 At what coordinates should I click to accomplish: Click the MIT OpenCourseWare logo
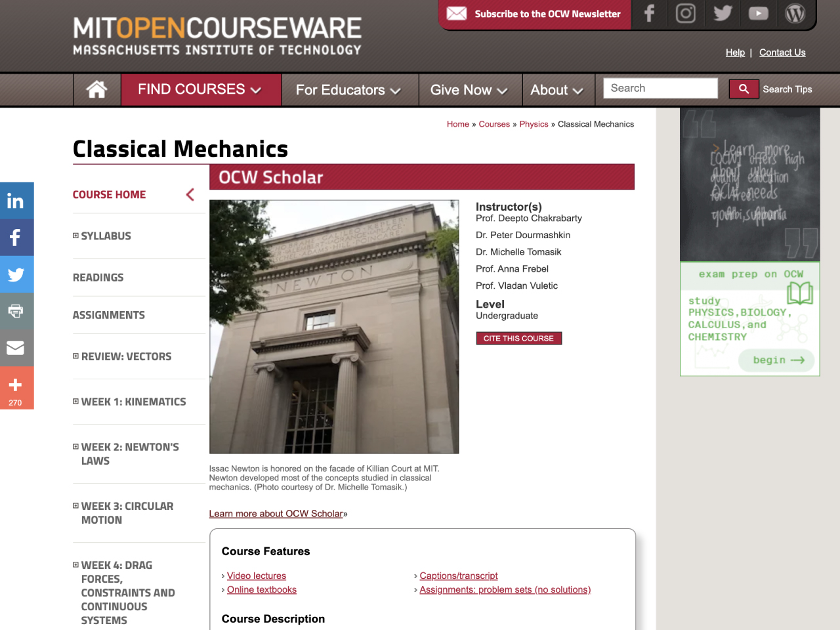217,36
